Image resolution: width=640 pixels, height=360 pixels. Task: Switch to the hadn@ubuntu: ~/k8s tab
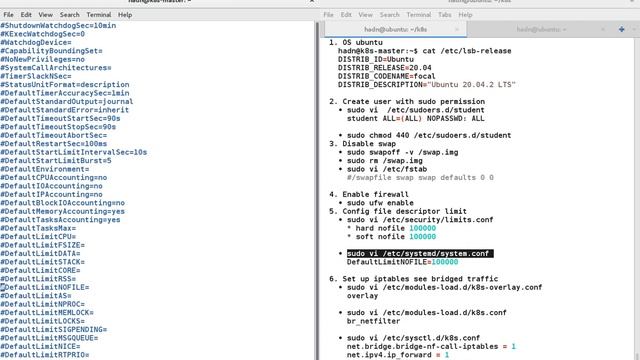point(396,29)
